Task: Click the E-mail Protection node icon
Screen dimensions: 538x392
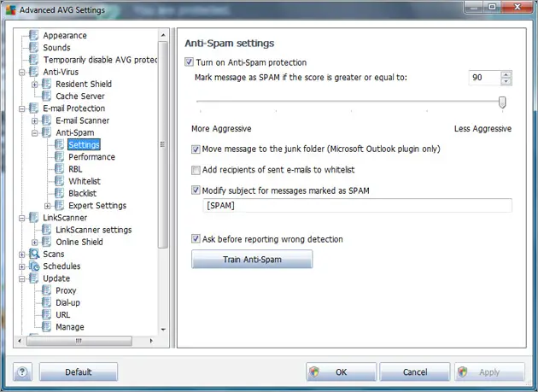Action: pyautogui.click(x=33, y=108)
